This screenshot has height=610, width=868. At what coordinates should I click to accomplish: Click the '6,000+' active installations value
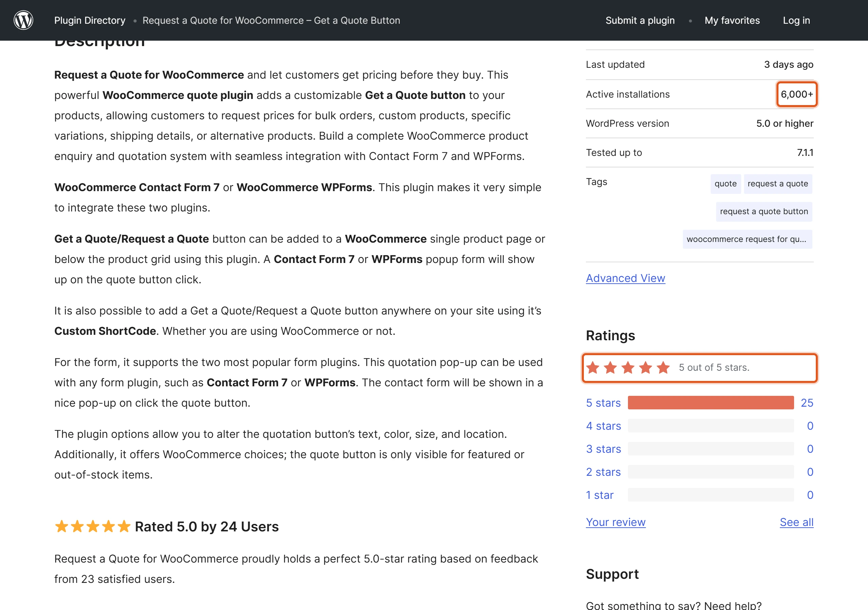point(797,94)
